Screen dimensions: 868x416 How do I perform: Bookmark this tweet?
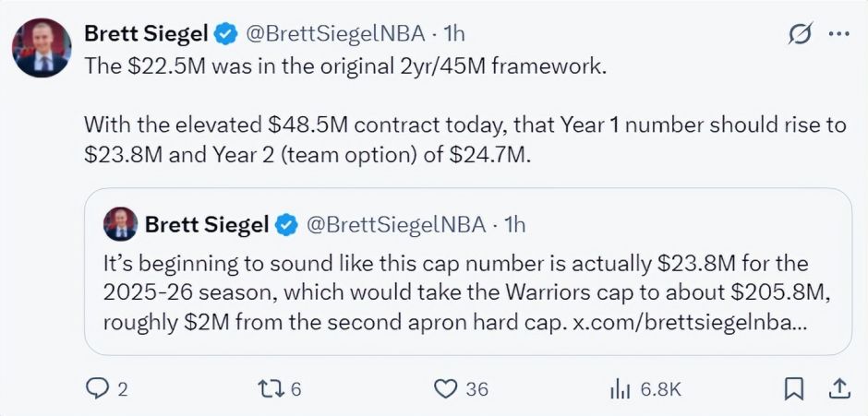(792, 389)
